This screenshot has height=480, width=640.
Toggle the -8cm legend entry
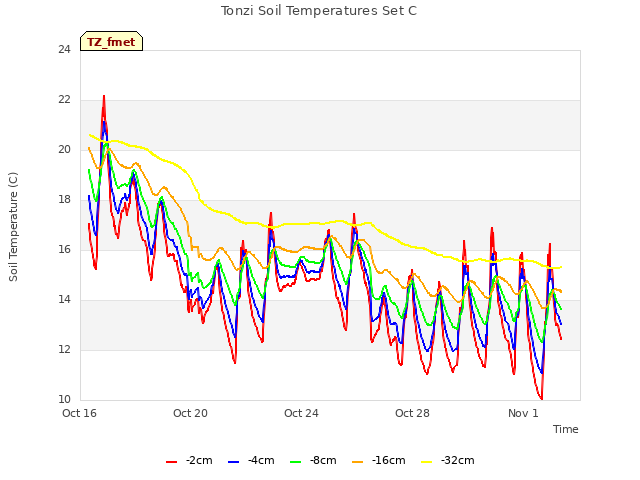pyautogui.click(x=313, y=461)
